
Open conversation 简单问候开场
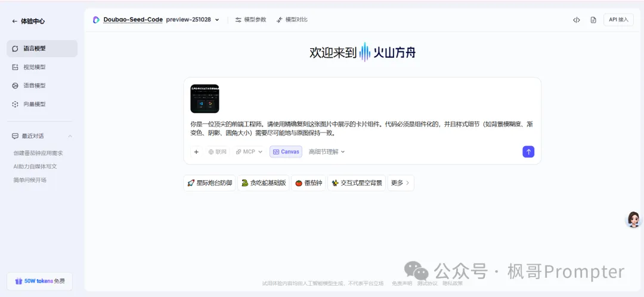30,180
